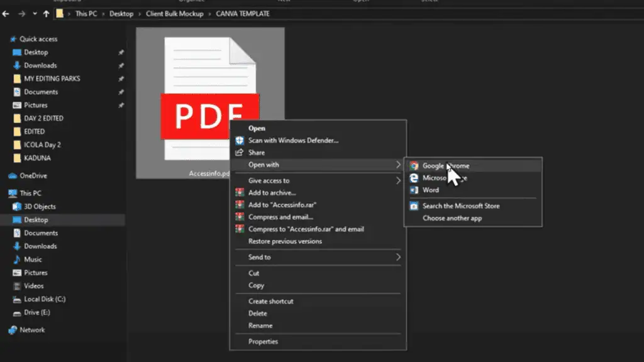Expand the Give access to submenu arrow

[x=398, y=181]
